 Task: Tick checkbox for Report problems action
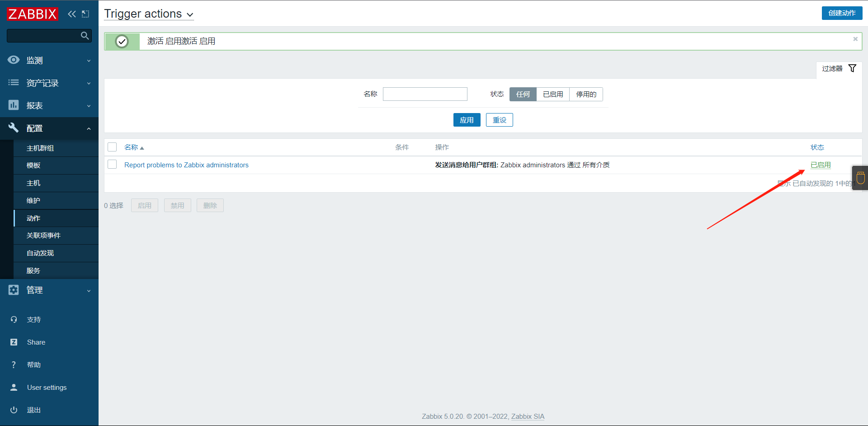tap(112, 165)
